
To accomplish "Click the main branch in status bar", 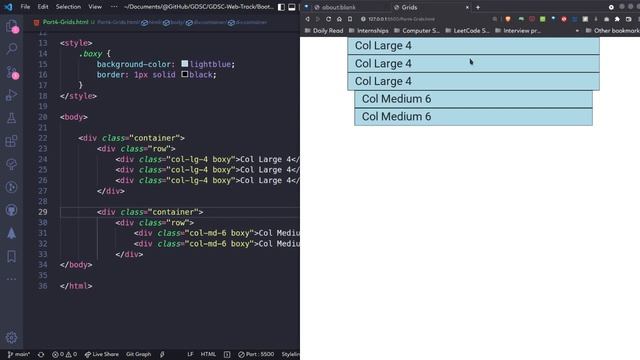I will (19, 354).
